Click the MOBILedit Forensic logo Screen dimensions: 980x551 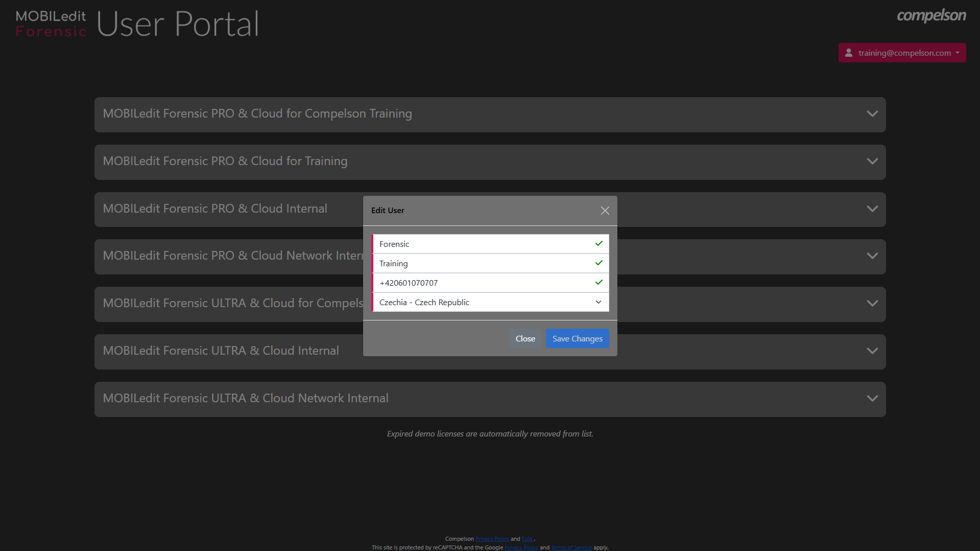tap(51, 24)
